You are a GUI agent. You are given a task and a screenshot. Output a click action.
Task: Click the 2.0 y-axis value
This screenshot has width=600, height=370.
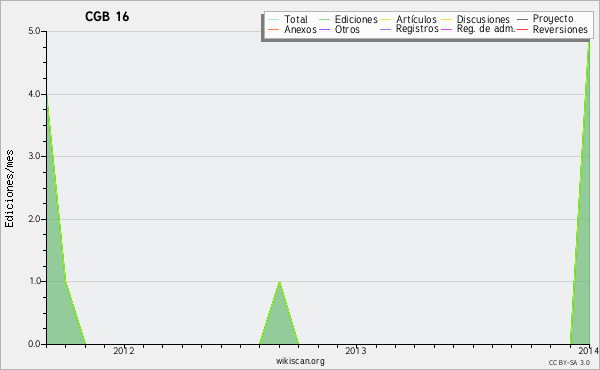click(34, 219)
